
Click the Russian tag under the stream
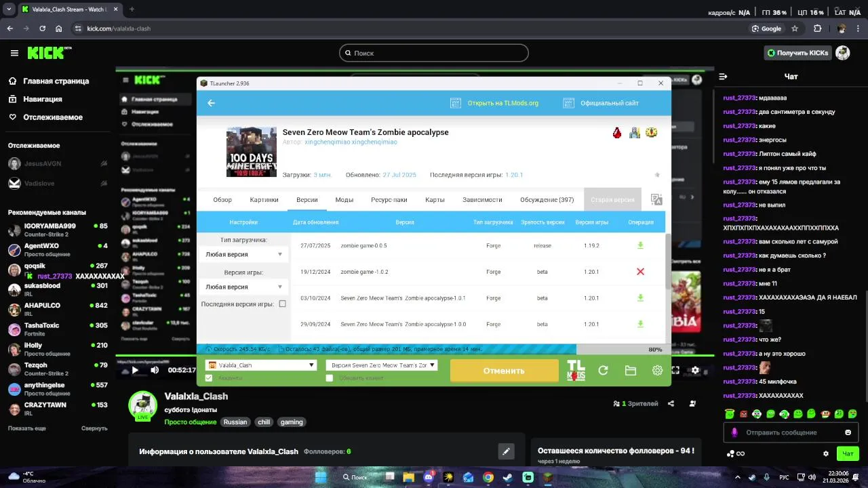pos(235,422)
